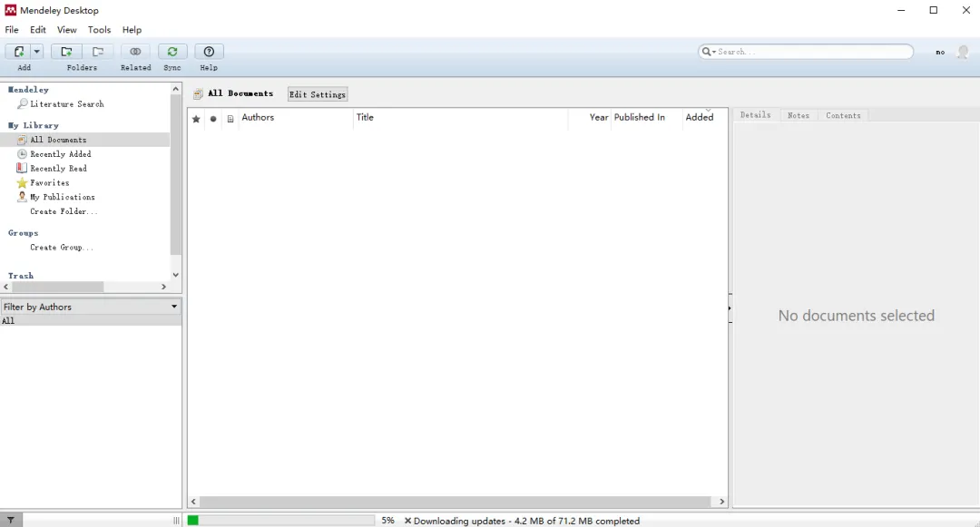Open the View menu
The height and width of the screenshot is (527, 980).
(67, 29)
